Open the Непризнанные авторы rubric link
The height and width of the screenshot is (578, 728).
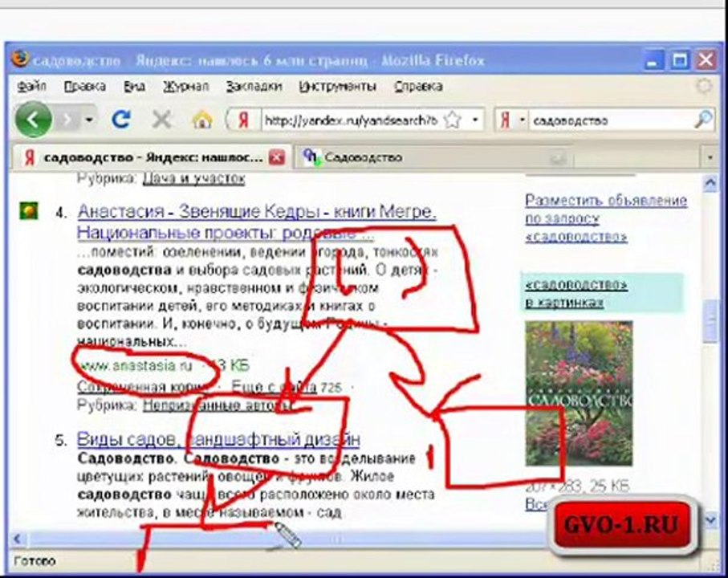(x=218, y=405)
